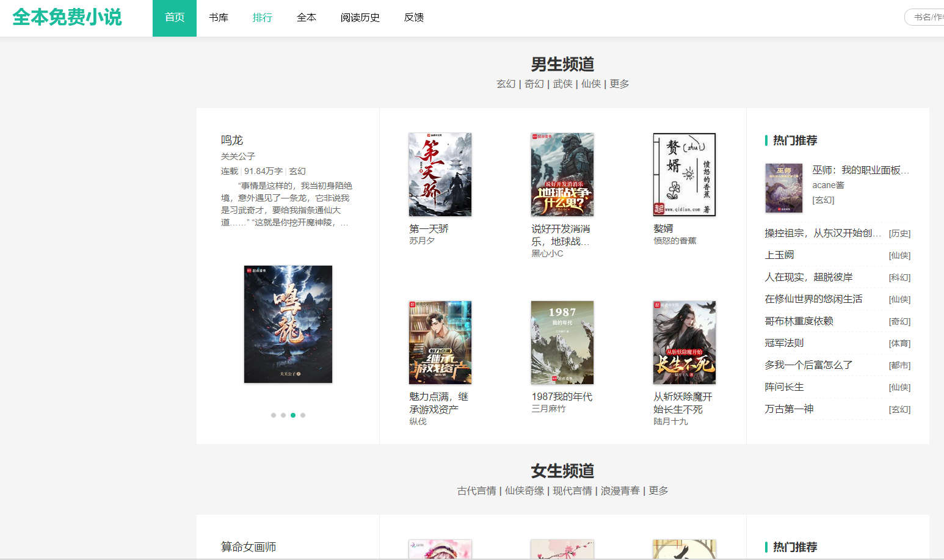Open the 魅力点满，继承游戏资产 cover
944x560 pixels.
[x=440, y=343]
